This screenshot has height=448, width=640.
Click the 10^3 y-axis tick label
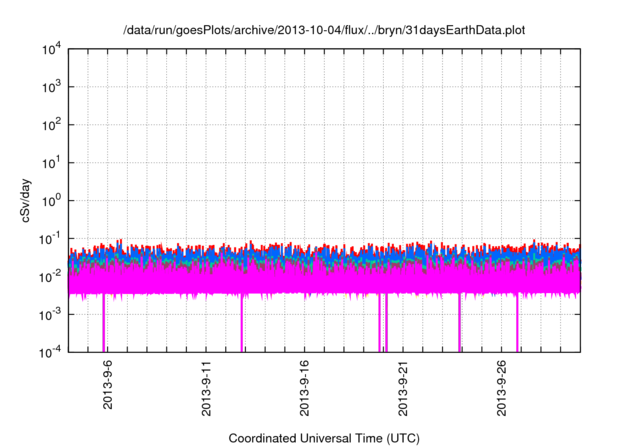click(51, 87)
